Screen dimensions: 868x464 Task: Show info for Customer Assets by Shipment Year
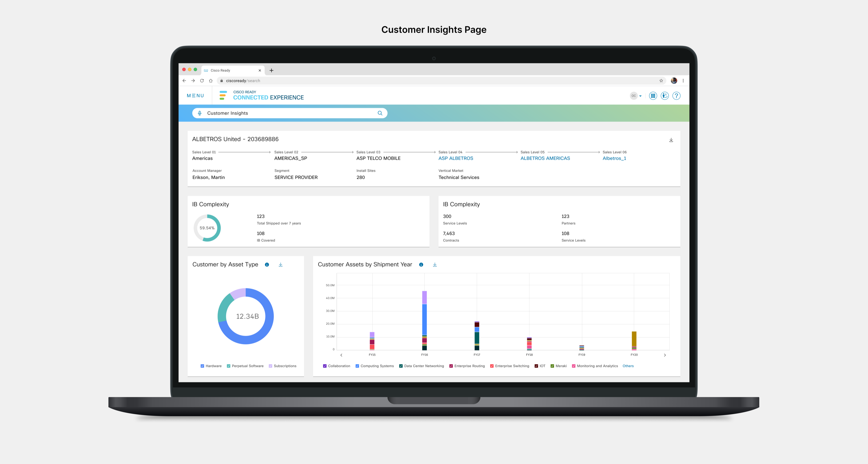pos(421,265)
